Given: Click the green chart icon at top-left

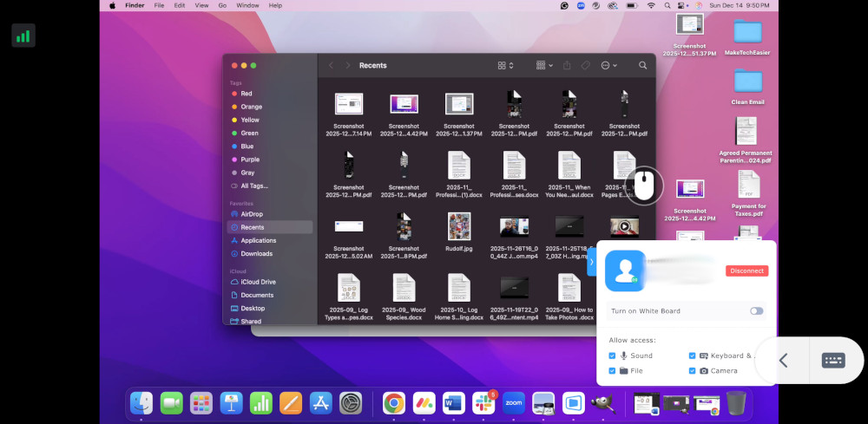Looking at the screenshot, I should click(23, 36).
